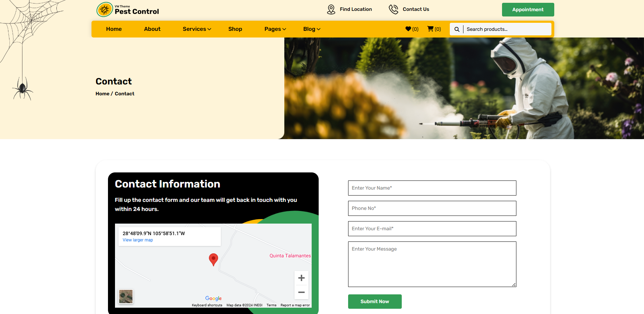The image size is (644, 314).
Task: Click the Pest Control bug logo
Action: tap(104, 10)
